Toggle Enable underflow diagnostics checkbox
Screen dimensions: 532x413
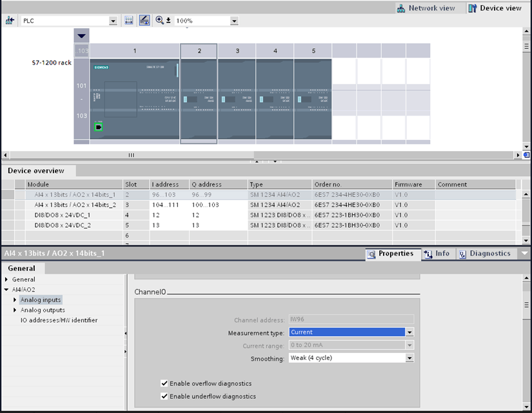coord(164,396)
